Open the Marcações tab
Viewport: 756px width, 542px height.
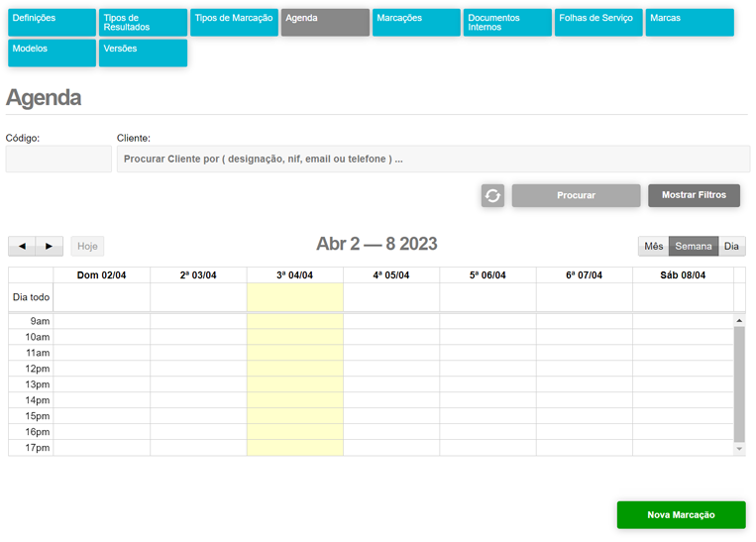pos(416,23)
